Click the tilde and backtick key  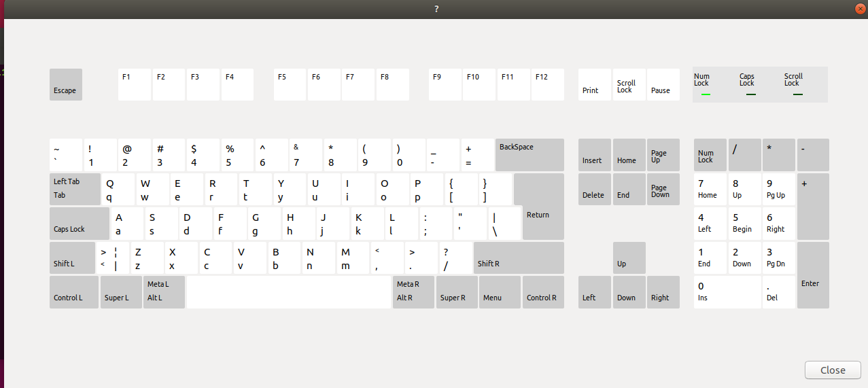pyautogui.click(x=66, y=155)
